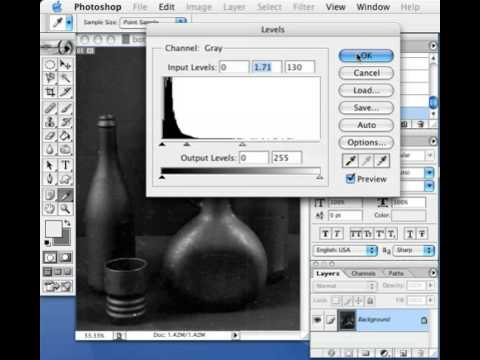
Task: Select the Path Selection arrow tool
Action: pyautogui.click(x=50, y=165)
